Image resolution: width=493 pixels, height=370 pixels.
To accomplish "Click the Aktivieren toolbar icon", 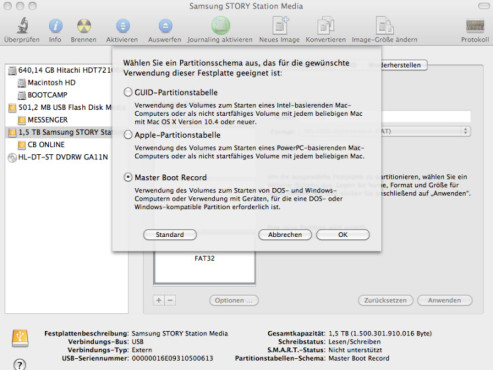I will [x=123, y=26].
